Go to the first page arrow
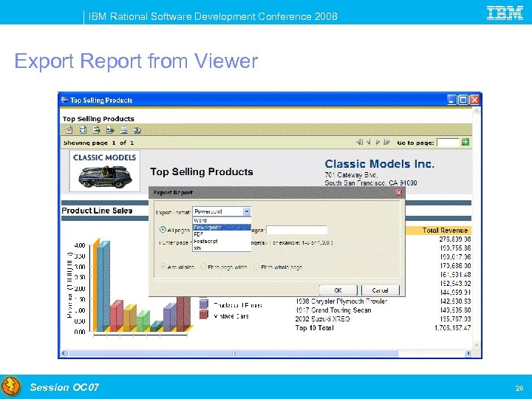Viewport: 532px width, 399px height. [x=360, y=142]
